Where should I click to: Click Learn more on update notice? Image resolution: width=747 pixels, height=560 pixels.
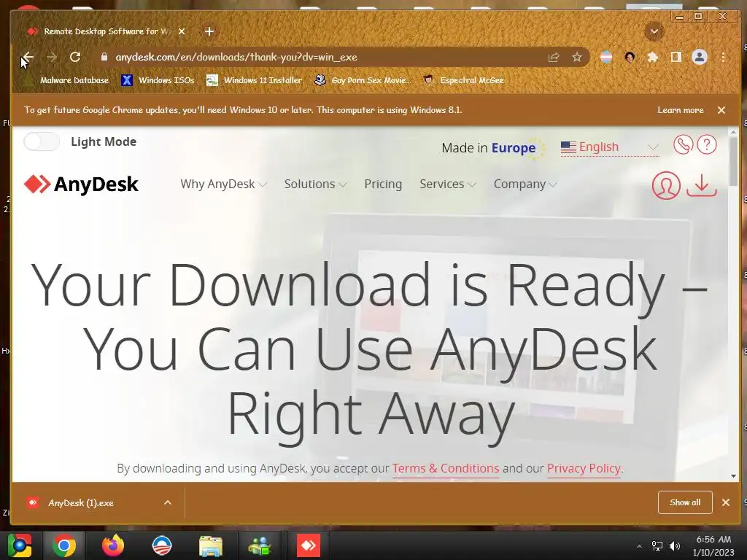681,110
